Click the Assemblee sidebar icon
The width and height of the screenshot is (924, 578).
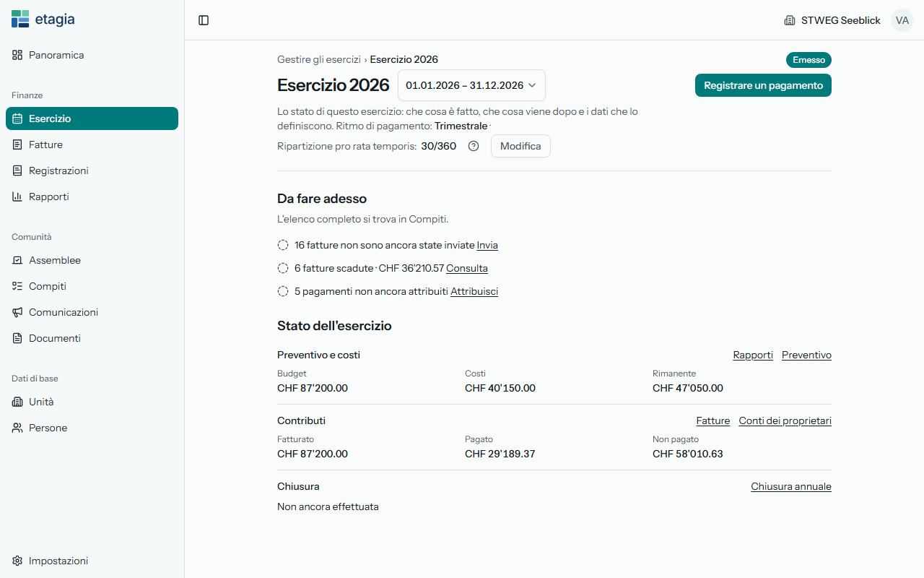(x=17, y=260)
